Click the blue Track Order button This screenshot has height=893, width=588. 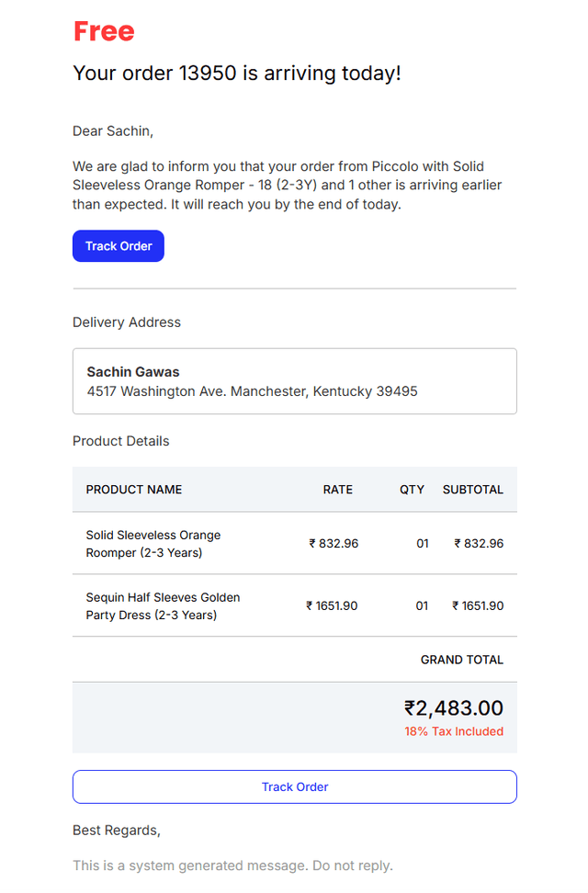[119, 246]
